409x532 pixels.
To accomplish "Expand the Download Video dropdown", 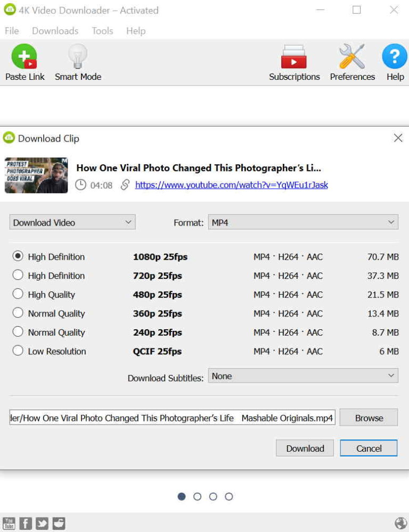I will (x=72, y=222).
